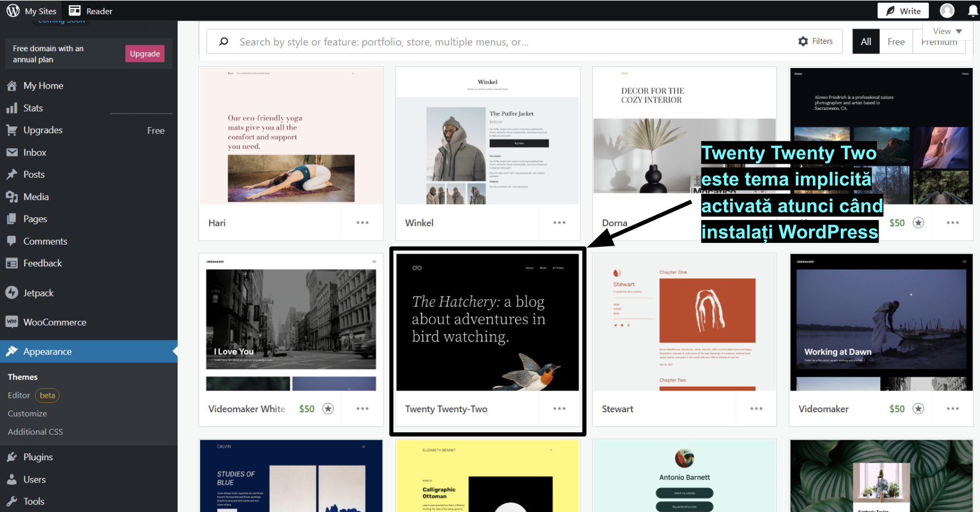Image resolution: width=980 pixels, height=512 pixels.
Task: Open My Home in sidebar
Action: coord(43,86)
